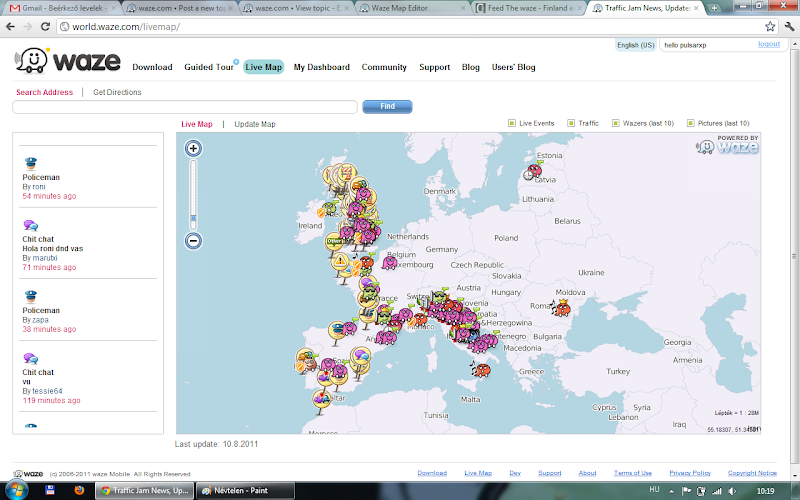The height and width of the screenshot is (500, 800).
Task: Click the browser back arrow
Action: (x=10, y=27)
